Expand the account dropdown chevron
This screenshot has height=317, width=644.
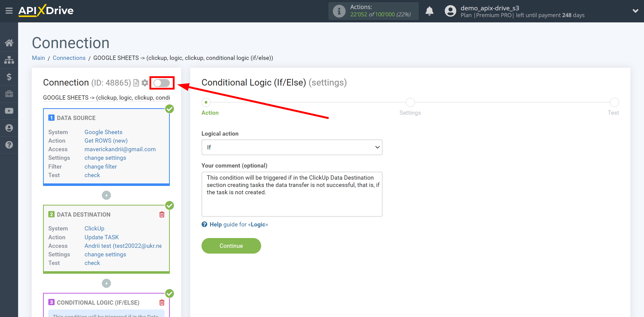pyautogui.click(x=635, y=11)
